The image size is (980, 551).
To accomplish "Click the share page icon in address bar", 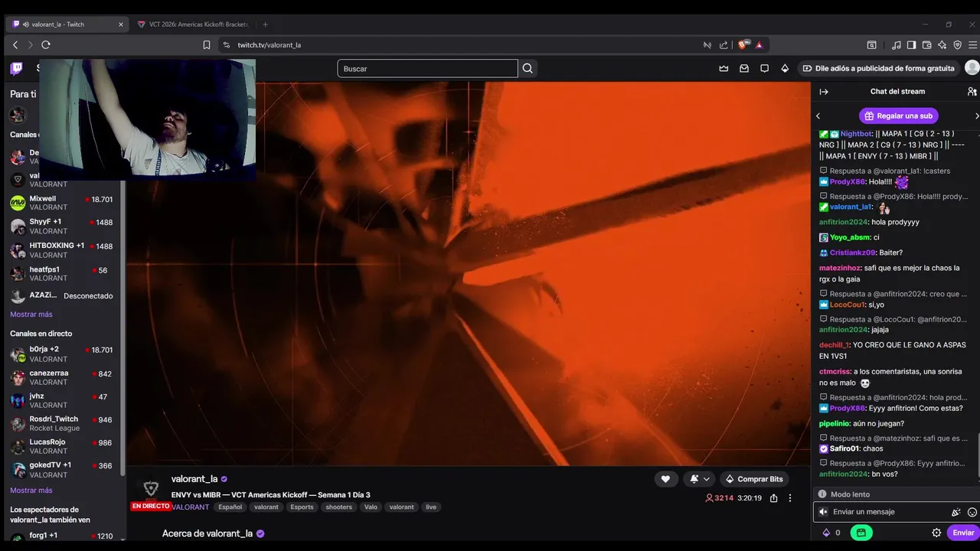I will point(724,45).
